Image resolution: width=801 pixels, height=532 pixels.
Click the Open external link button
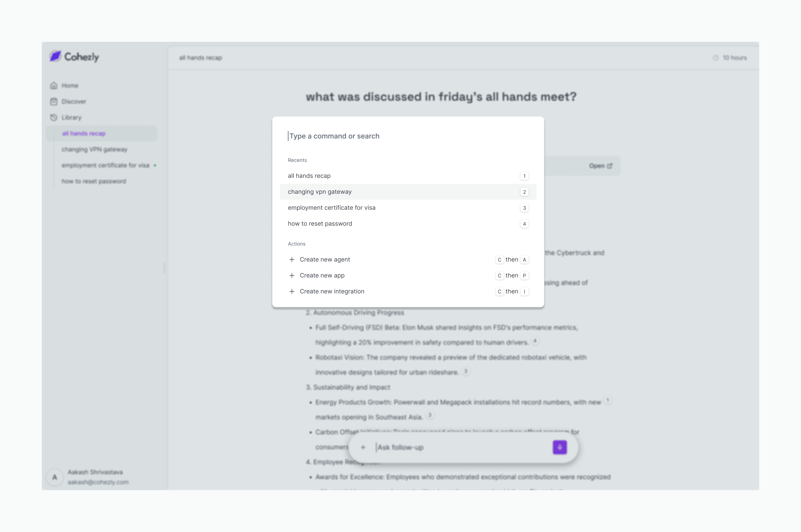click(x=600, y=166)
